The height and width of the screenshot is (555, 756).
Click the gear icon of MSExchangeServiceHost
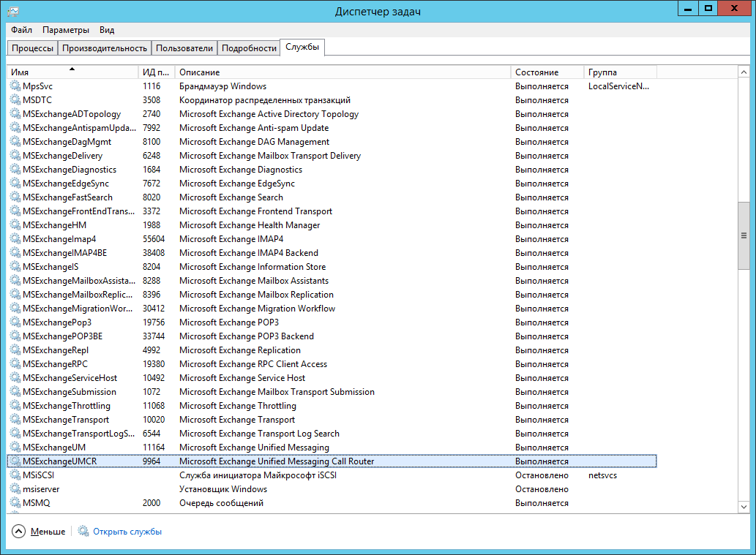(15, 378)
